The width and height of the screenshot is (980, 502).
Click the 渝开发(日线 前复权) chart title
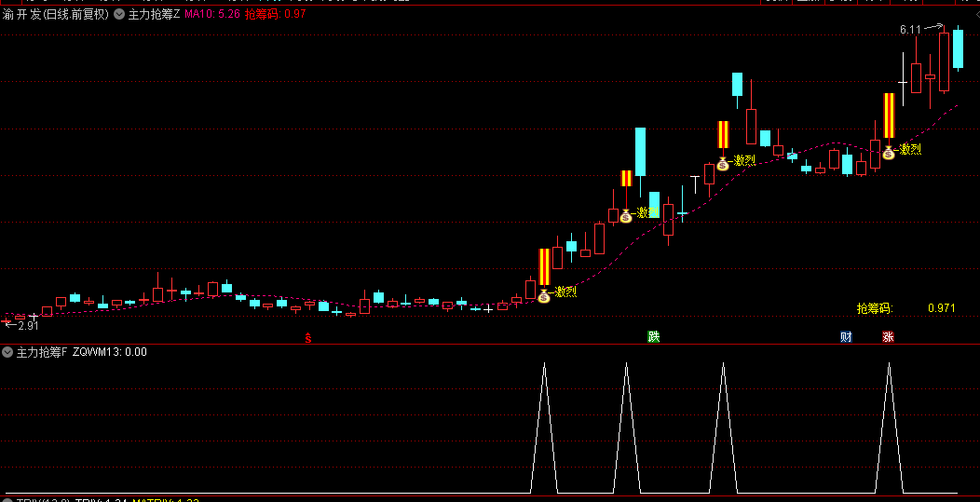pyautogui.click(x=56, y=14)
